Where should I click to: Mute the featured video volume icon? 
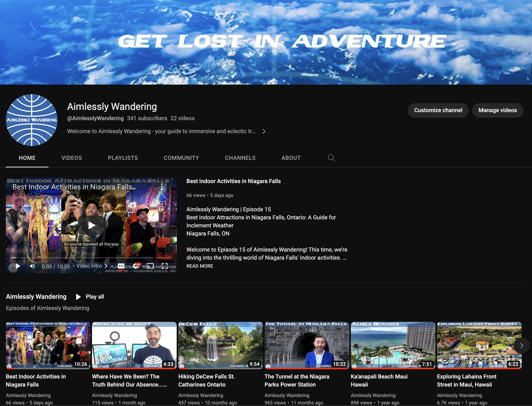tap(32, 266)
